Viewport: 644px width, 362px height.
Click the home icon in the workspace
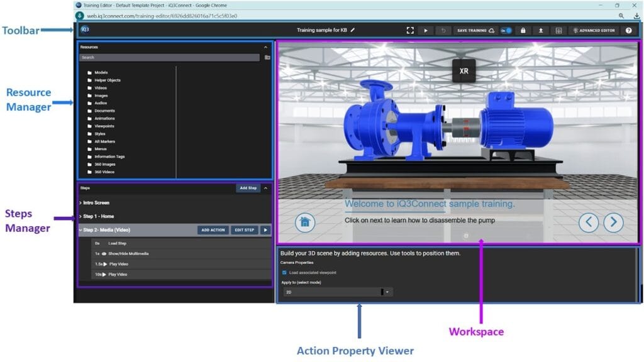(x=305, y=222)
